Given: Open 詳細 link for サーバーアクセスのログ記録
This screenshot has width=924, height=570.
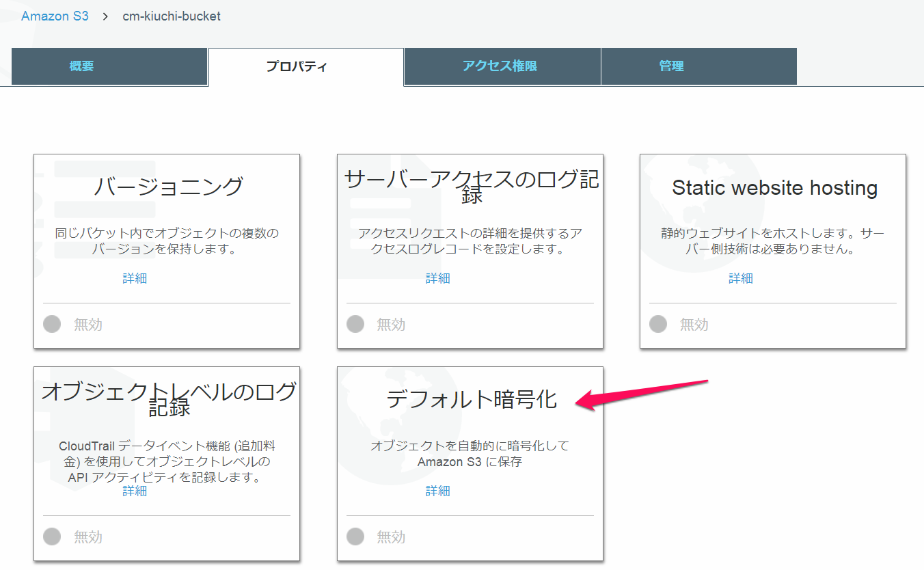Looking at the screenshot, I should (x=437, y=278).
